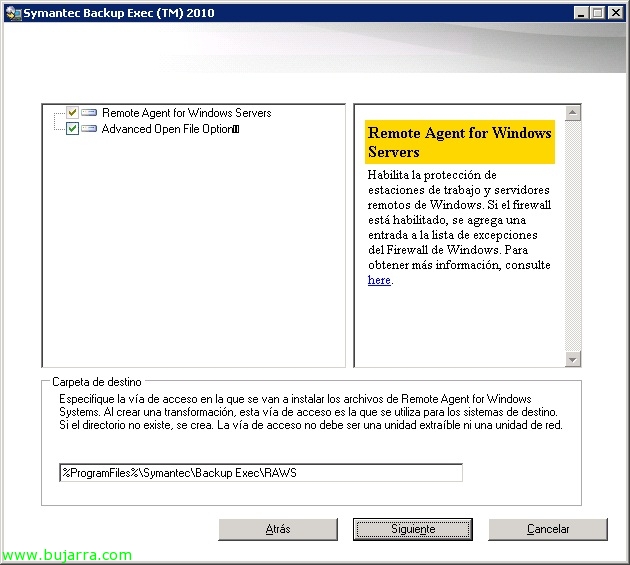Minimize the Backup Exec installer window

581,13
